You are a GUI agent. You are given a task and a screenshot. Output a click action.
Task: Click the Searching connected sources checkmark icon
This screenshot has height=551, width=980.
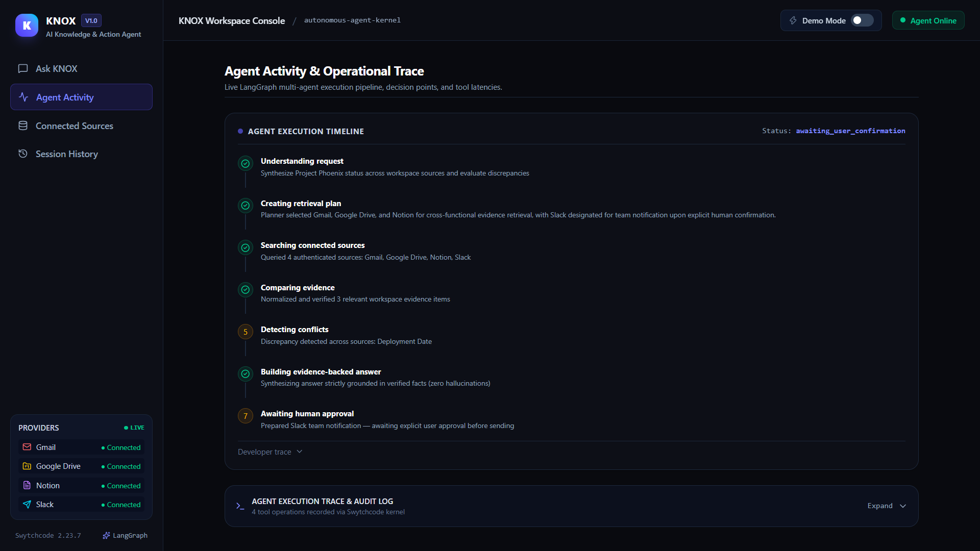pos(246,247)
